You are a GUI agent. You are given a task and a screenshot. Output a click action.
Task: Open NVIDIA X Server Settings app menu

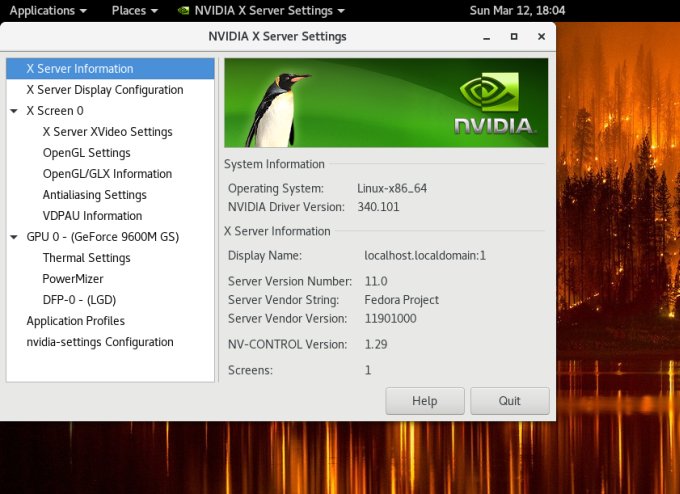click(x=264, y=11)
